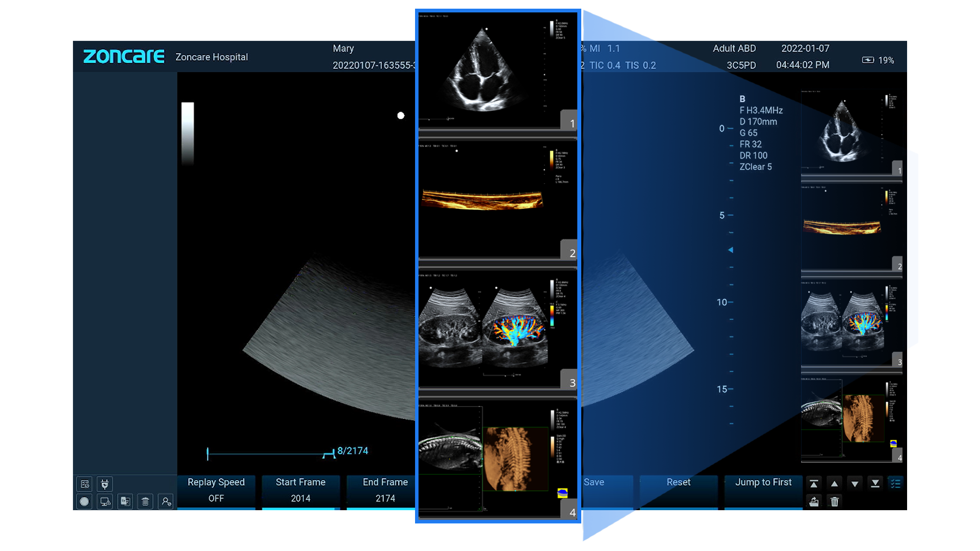Open the monitor warning icon
Image resolution: width=980 pixels, height=551 pixels.
(105, 502)
